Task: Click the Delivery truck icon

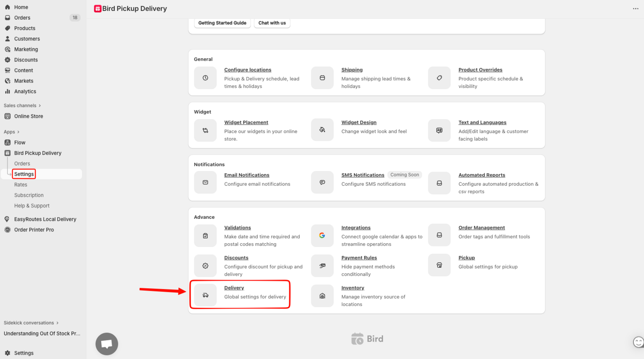Action: pos(205,295)
